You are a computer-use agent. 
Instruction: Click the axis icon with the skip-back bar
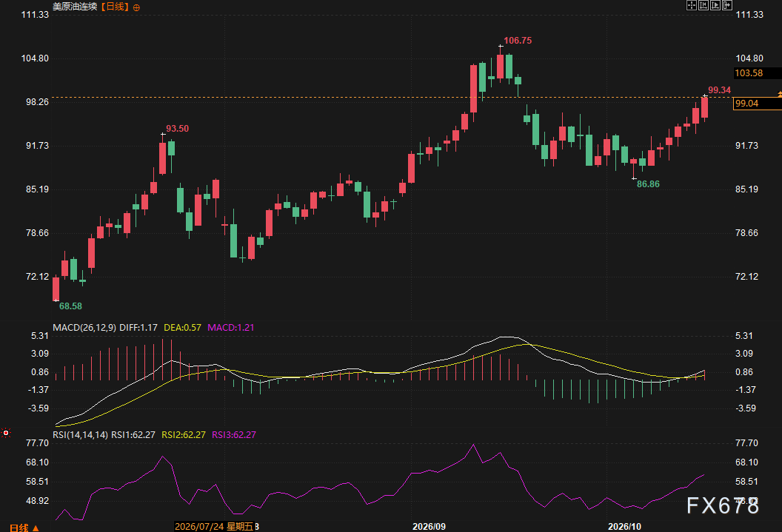click(704, 5)
